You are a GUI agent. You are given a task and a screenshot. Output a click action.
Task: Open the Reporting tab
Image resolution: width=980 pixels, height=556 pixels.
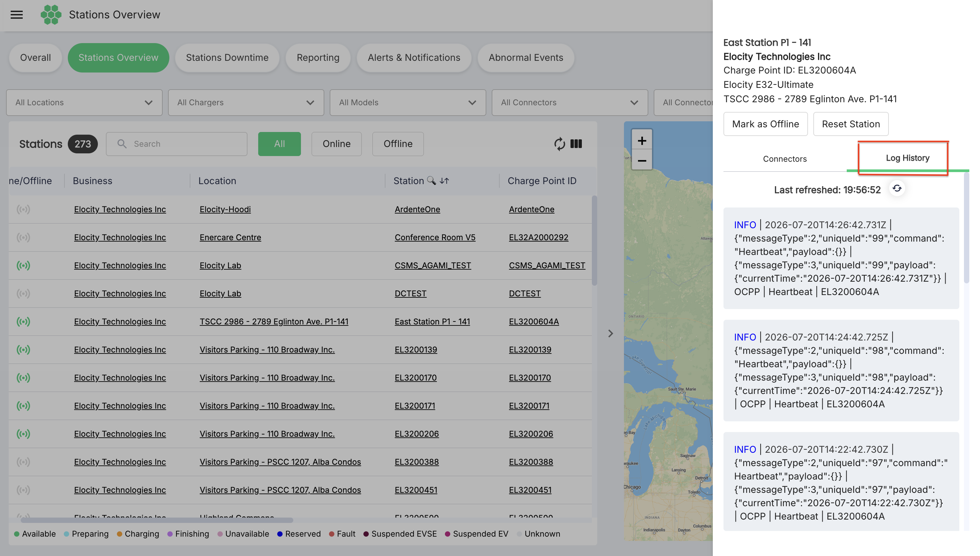(x=318, y=58)
